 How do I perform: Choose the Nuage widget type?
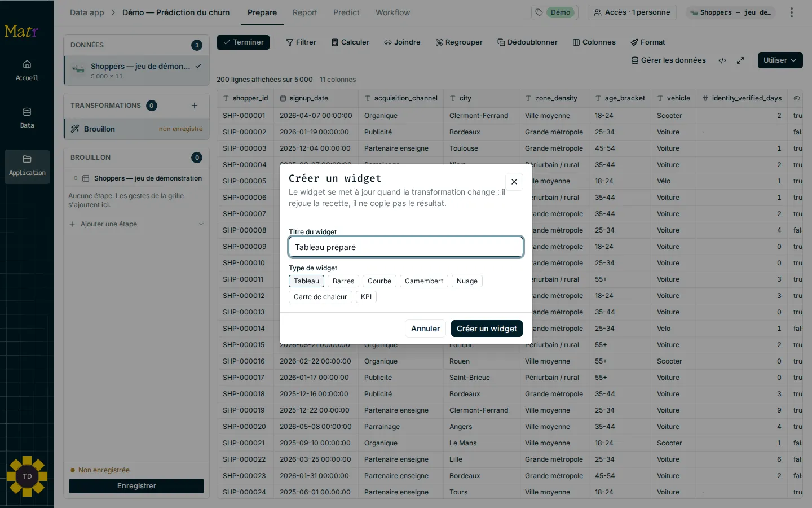coord(467,281)
